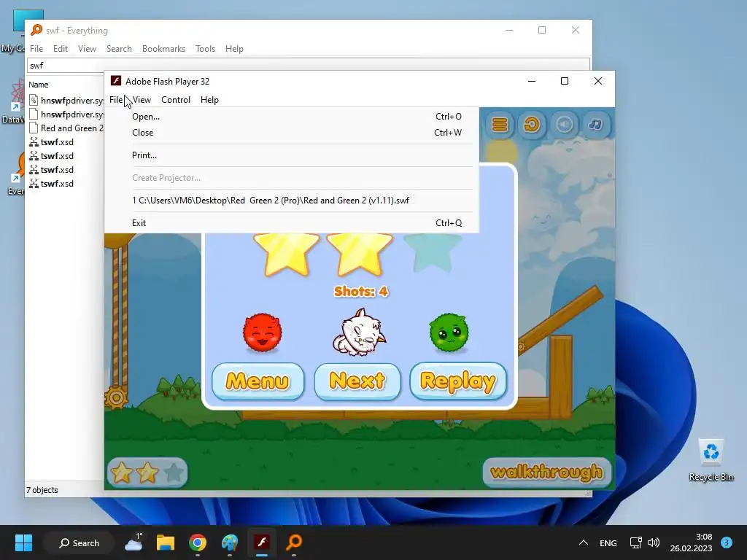Click the Shots: 4 score text
Image resolution: width=747 pixels, height=560 pixels.
[361, 292]
